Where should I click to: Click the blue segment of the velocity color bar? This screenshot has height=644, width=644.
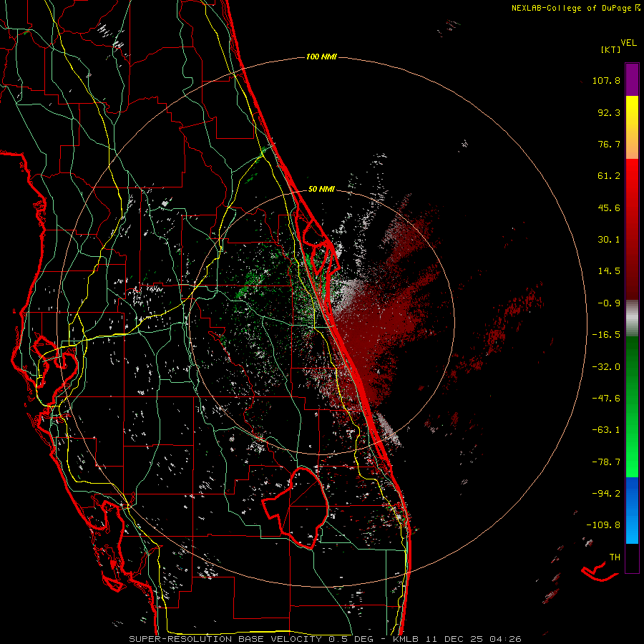pos(632,510)
